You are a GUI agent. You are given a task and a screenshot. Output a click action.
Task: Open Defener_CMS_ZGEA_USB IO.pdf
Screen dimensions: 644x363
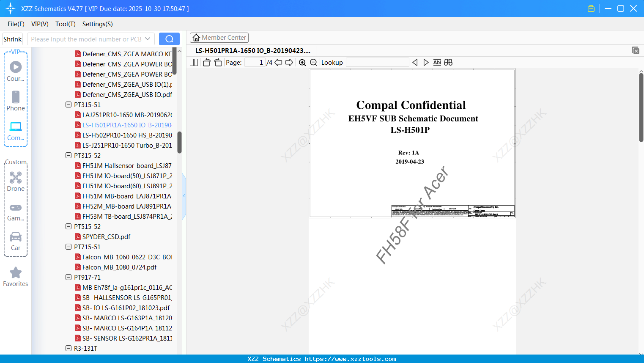[x=123, y=94]
